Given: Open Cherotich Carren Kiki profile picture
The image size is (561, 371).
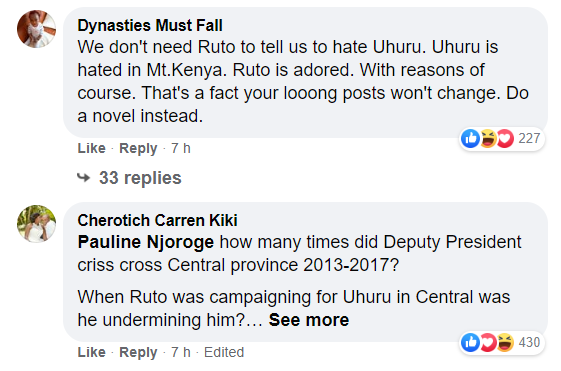Looking at the screenshot, I should [36, 224].
